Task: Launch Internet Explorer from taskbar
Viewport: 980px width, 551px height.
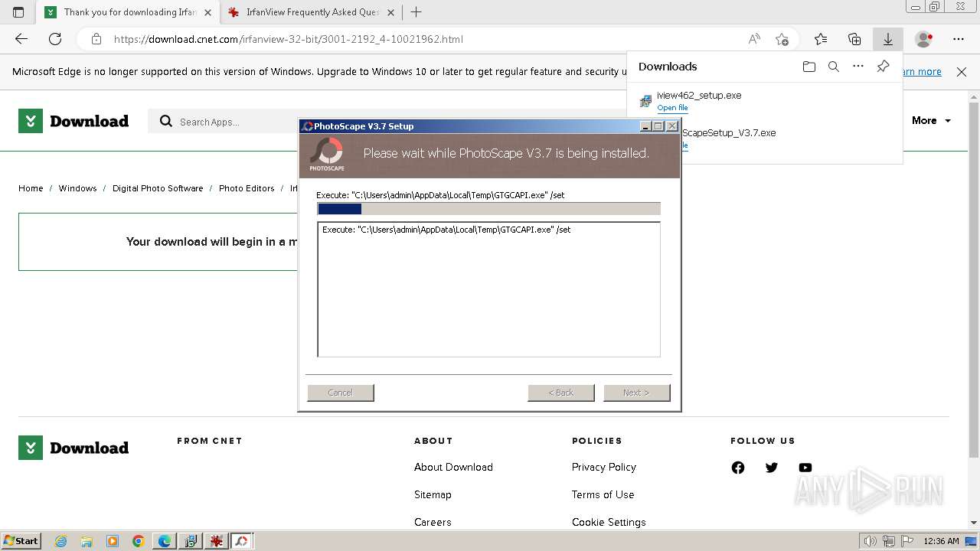Action: tap(61, 541)
